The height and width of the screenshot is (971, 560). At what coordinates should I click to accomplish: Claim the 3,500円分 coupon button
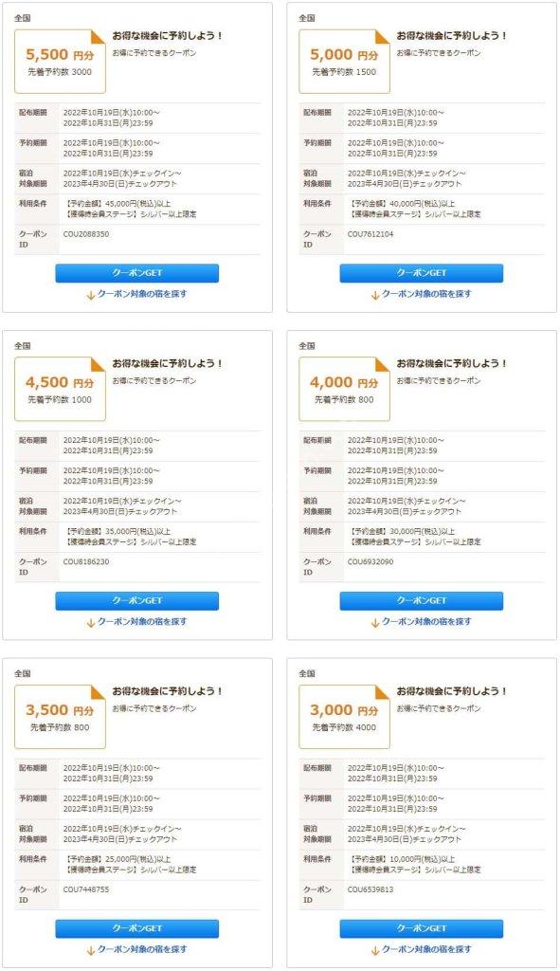coord(136,928)
